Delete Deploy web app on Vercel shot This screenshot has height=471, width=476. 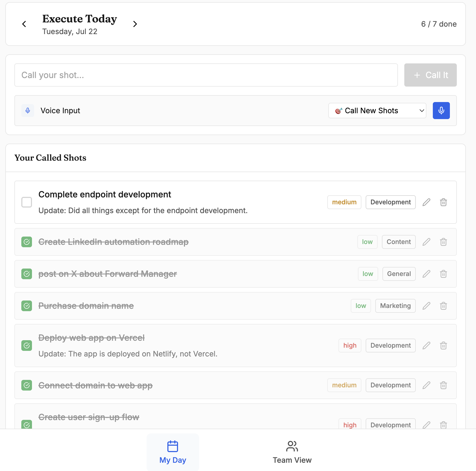[x=443, y=346]
